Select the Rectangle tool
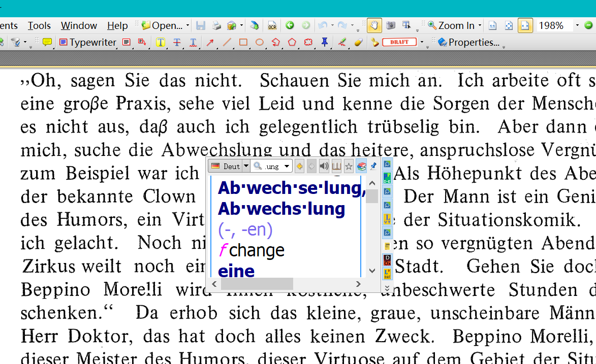This screenshot has height=364, width=596. [243, 42]
